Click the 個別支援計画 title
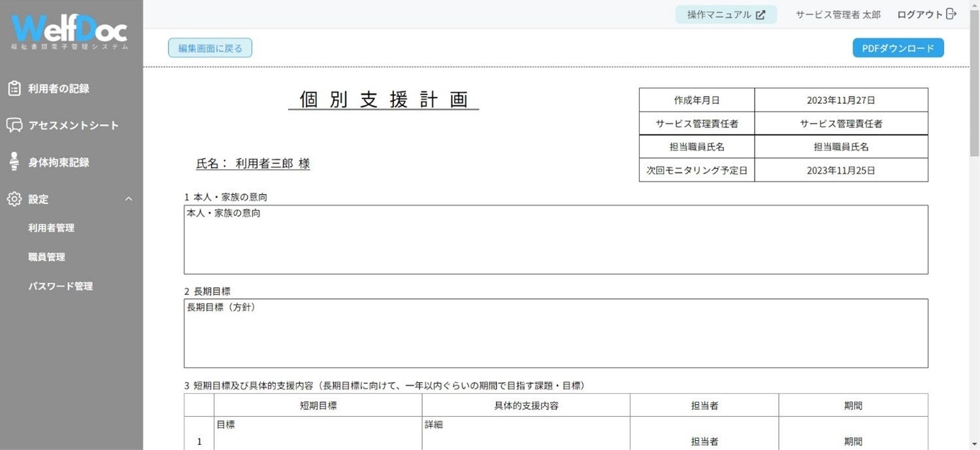 click(384, 99)
